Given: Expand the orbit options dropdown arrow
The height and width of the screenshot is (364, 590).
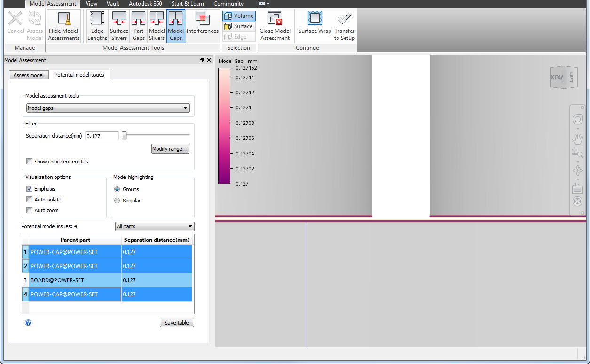Looking at the screenshot, I should [577, 179].
